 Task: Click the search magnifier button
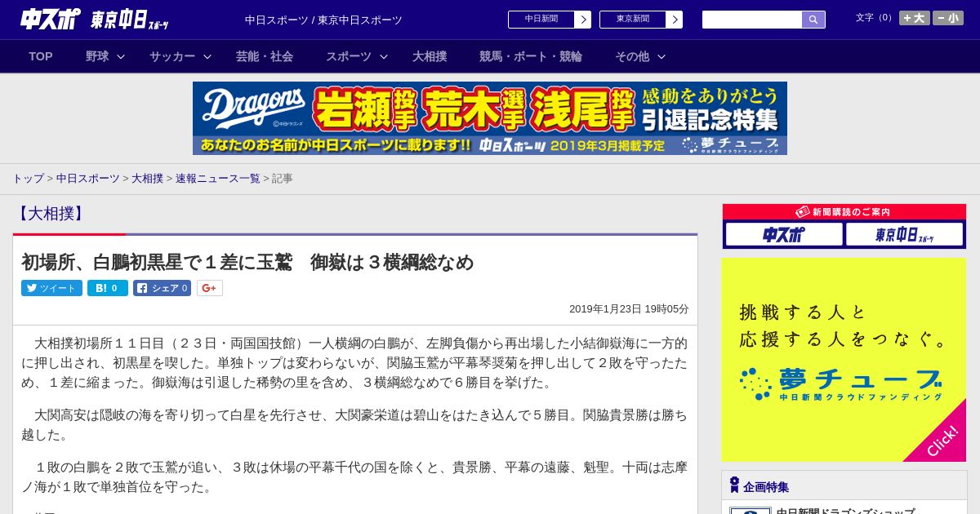pyautogui.click(x=813, y=20)
